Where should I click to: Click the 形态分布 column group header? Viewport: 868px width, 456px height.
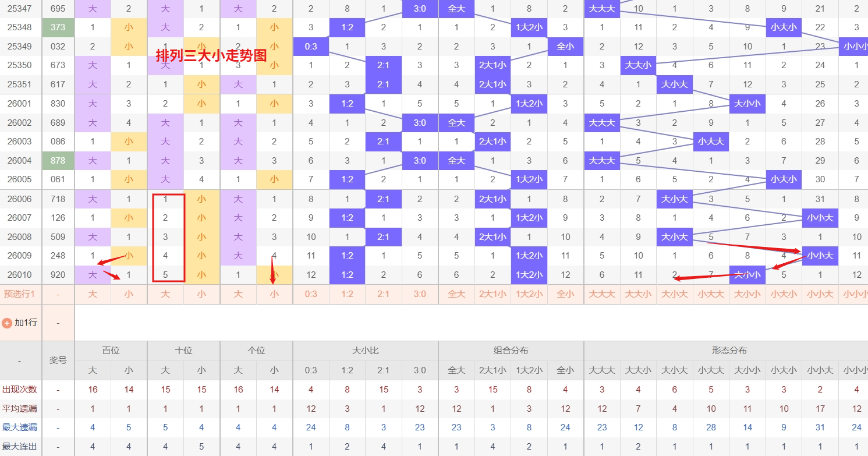pos(729,351)
